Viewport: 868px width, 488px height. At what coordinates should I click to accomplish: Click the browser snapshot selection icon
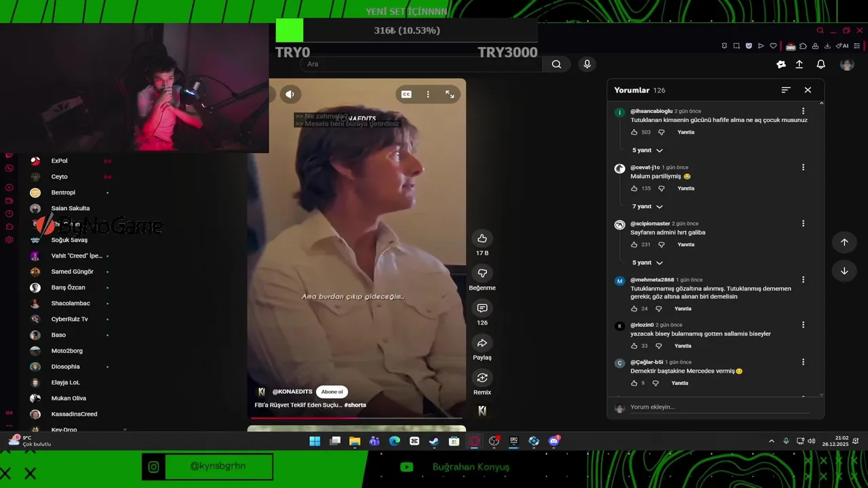pyautogui.click(x=736, y=46)
